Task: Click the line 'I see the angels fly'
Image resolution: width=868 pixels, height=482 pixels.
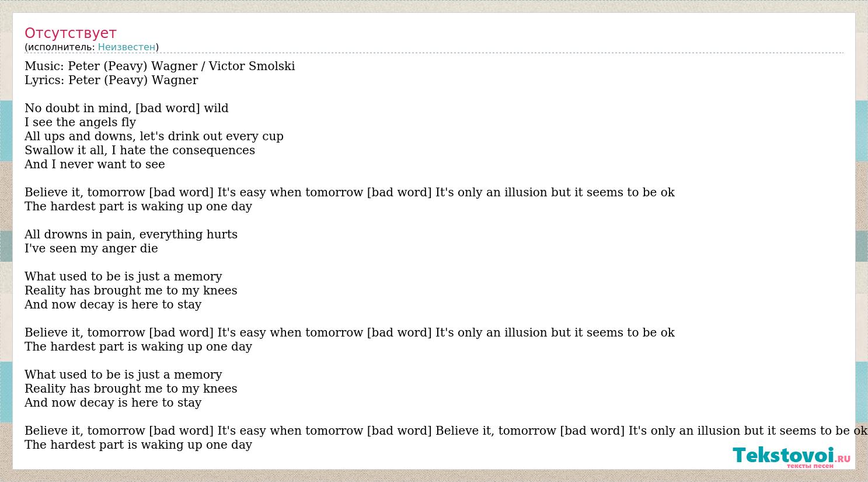Action: pyautogui.click(x=81, y=122)
